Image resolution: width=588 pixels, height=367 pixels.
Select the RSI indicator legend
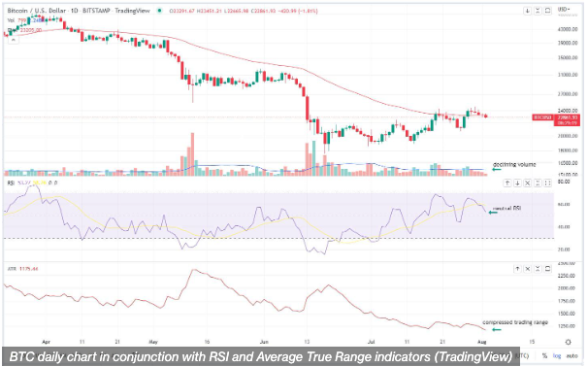(x=11, y=183)
